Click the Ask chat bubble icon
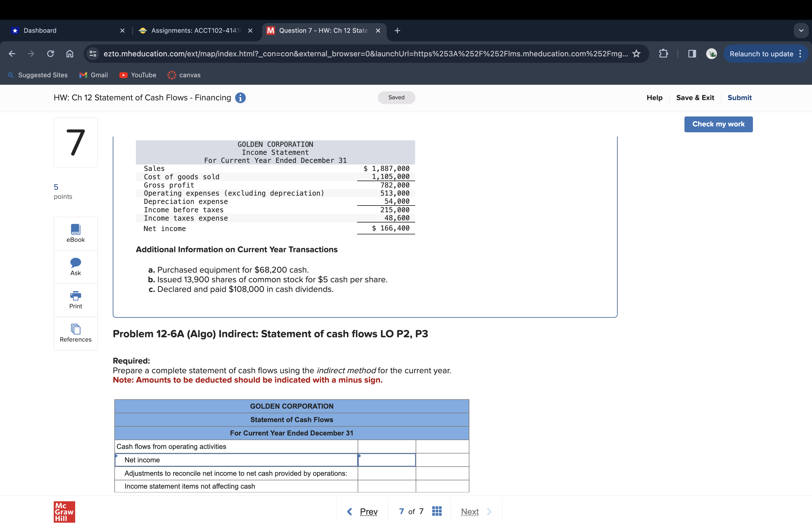Viewport: 812px width, 527px height. (75, 262)
